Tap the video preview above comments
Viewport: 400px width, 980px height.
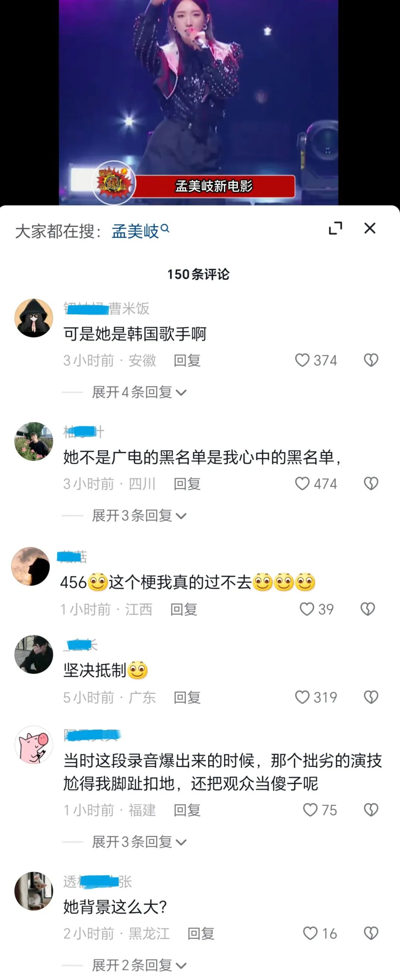(x=198, y=102)
